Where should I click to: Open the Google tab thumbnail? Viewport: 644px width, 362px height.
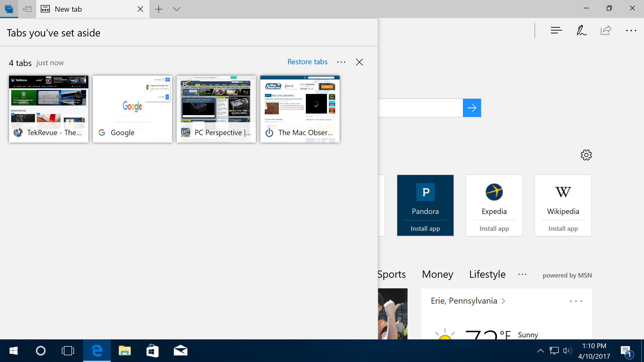click(x=132, y=109)
